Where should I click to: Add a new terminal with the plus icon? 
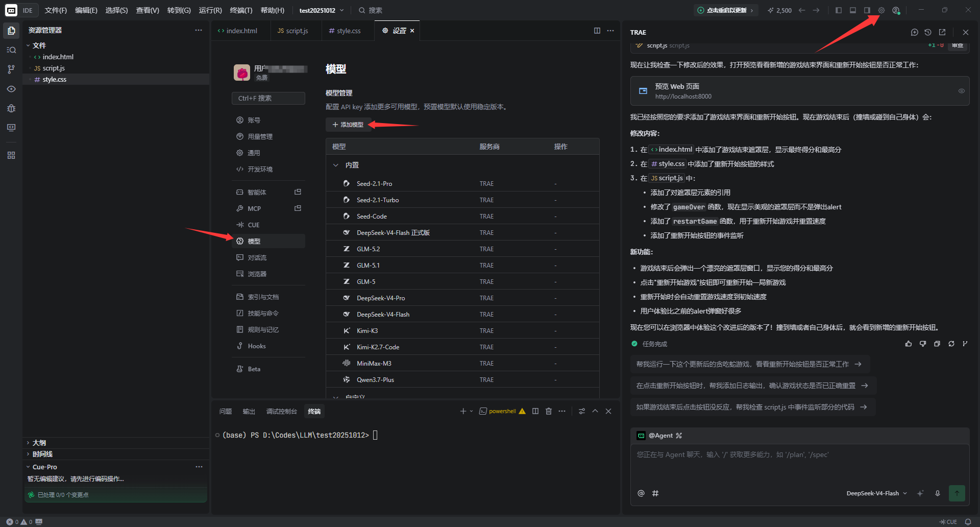(x=463, y=411)
